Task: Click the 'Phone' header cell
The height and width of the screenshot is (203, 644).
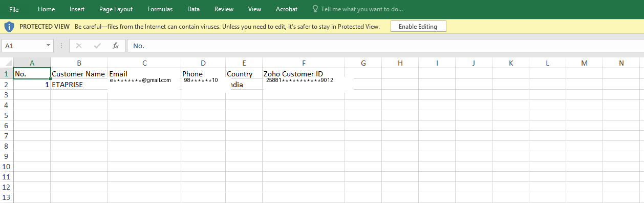Action: [x=203, y=74]
